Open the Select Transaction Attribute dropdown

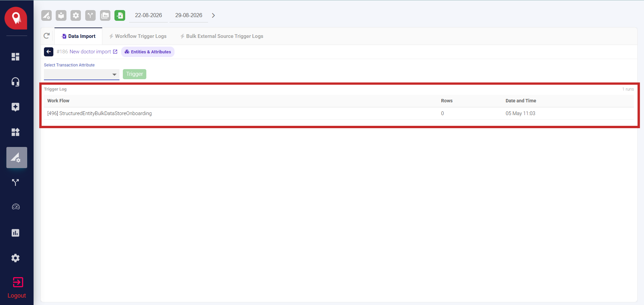82,74
